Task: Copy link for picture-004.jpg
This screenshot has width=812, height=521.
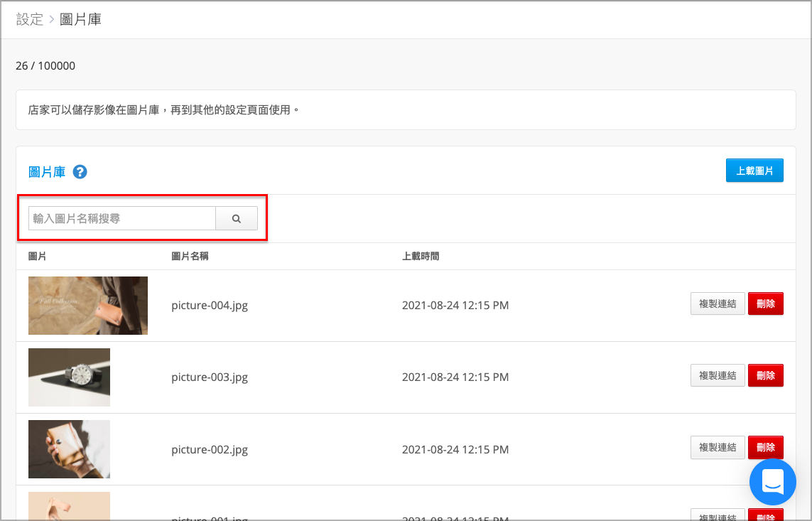Action: (718, 304)
